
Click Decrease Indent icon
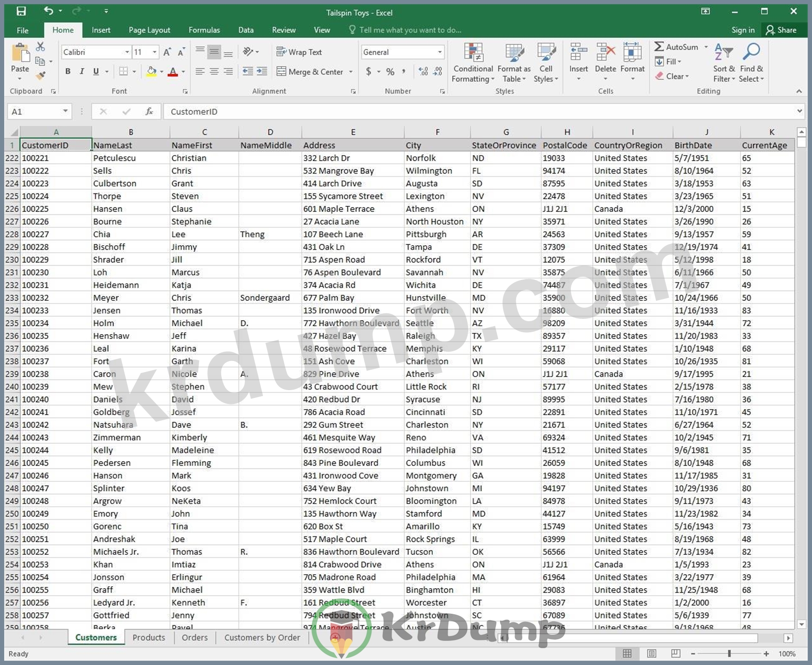[248, 71]
